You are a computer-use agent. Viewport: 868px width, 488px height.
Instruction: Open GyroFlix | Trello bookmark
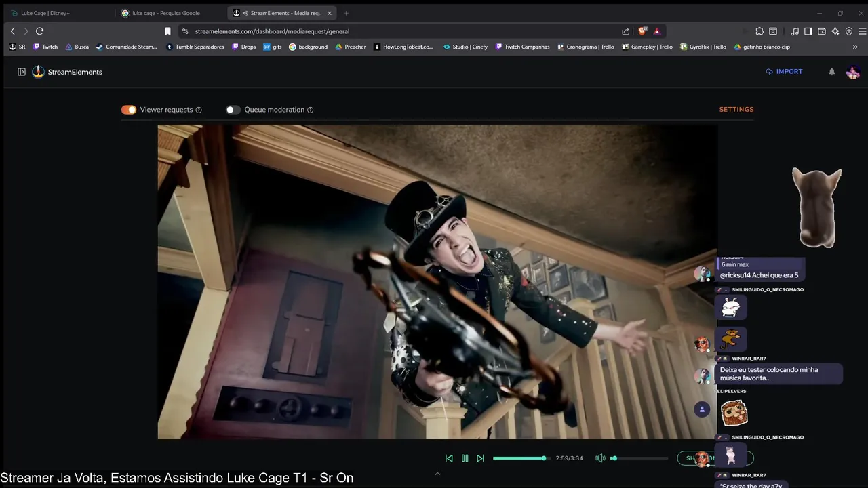(x=703, y=47)
